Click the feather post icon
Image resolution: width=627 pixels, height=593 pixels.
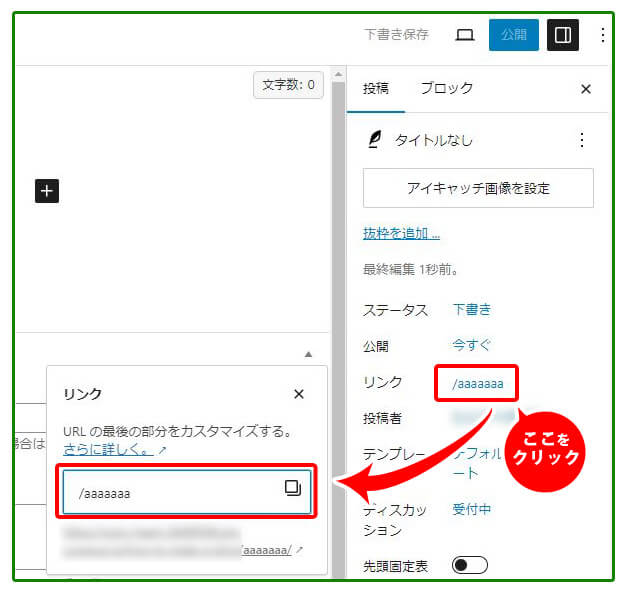pos(375,140)
